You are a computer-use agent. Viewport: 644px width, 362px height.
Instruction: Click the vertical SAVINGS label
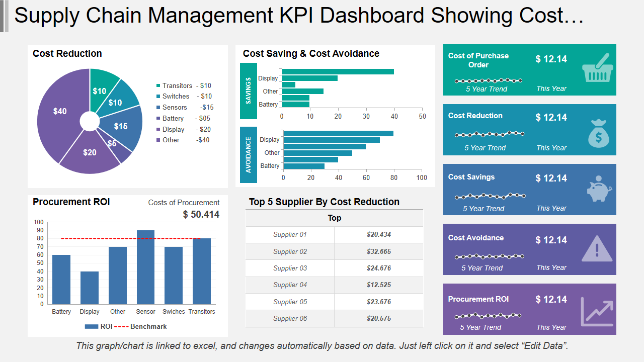point(249,91)
